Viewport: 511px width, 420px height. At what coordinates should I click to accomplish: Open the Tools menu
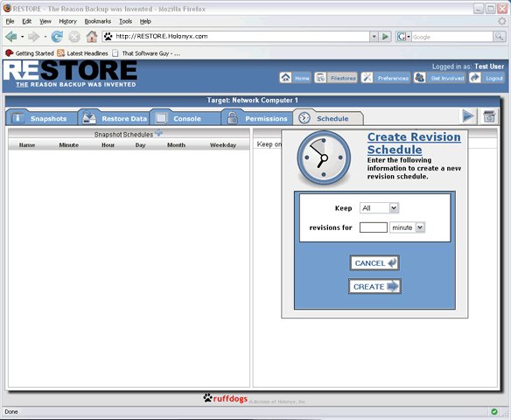click(125, 21)
